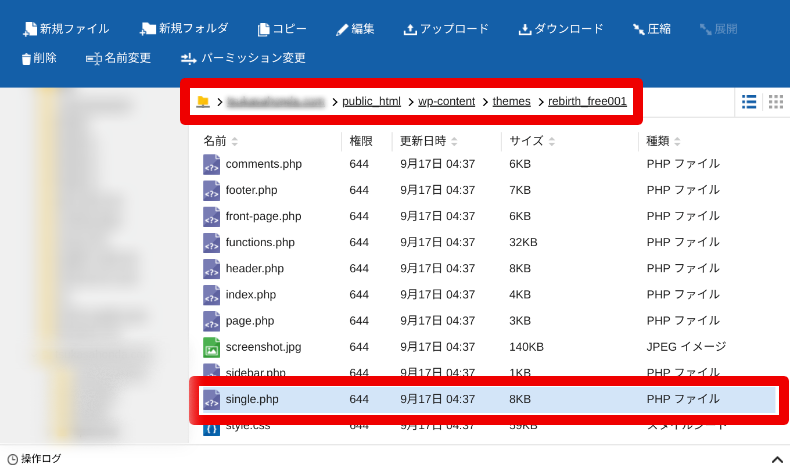
Task: Select the page.php file name
Action: click(x=250, y=321)
